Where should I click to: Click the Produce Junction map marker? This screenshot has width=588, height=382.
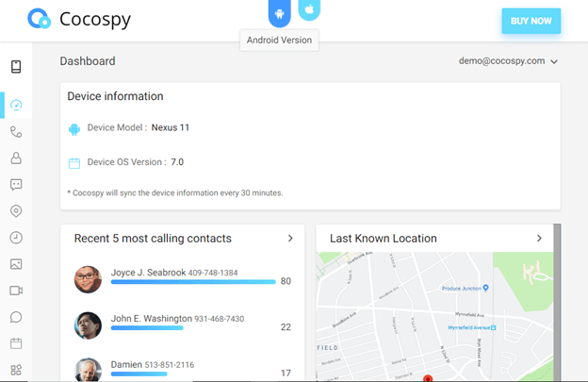(485, 288)
